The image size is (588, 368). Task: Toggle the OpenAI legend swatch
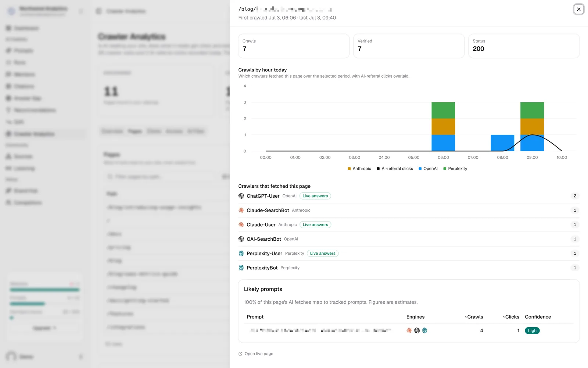coord(420,169)
